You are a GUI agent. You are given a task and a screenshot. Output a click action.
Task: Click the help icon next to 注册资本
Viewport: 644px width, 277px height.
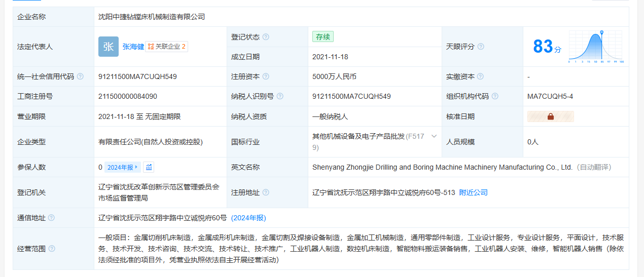(266, 77)
